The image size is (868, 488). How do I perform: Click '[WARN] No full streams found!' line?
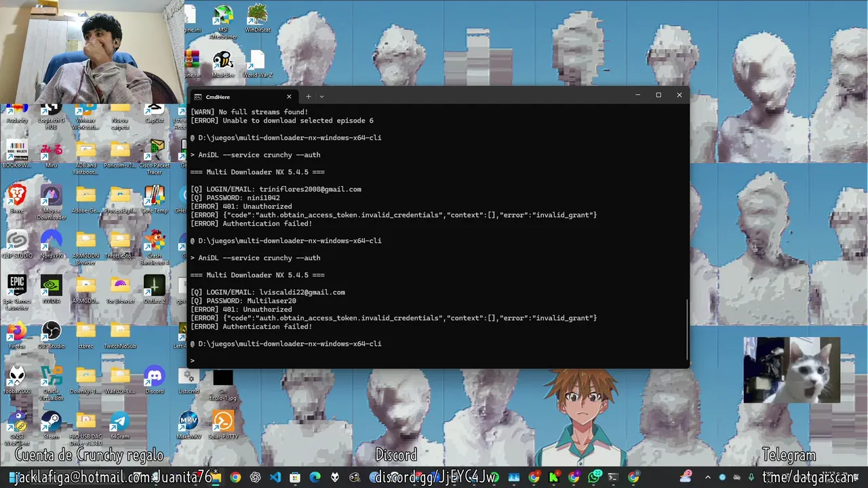pos(249,112)
